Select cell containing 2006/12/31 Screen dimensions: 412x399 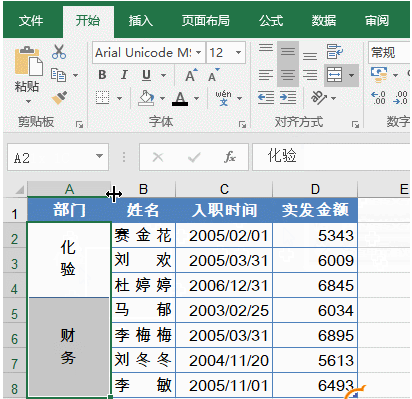224,285
